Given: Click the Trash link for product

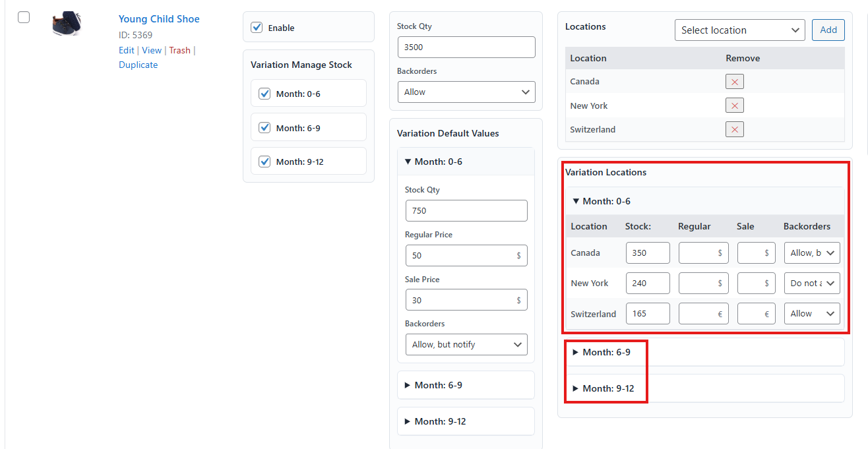Looking at the screenshot, I should click(x=179, y=50).
